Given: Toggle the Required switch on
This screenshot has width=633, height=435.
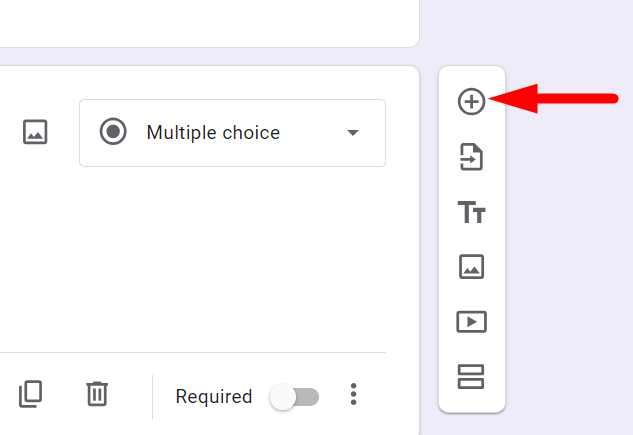Looking at the screenshot, I should click(295, 397).
